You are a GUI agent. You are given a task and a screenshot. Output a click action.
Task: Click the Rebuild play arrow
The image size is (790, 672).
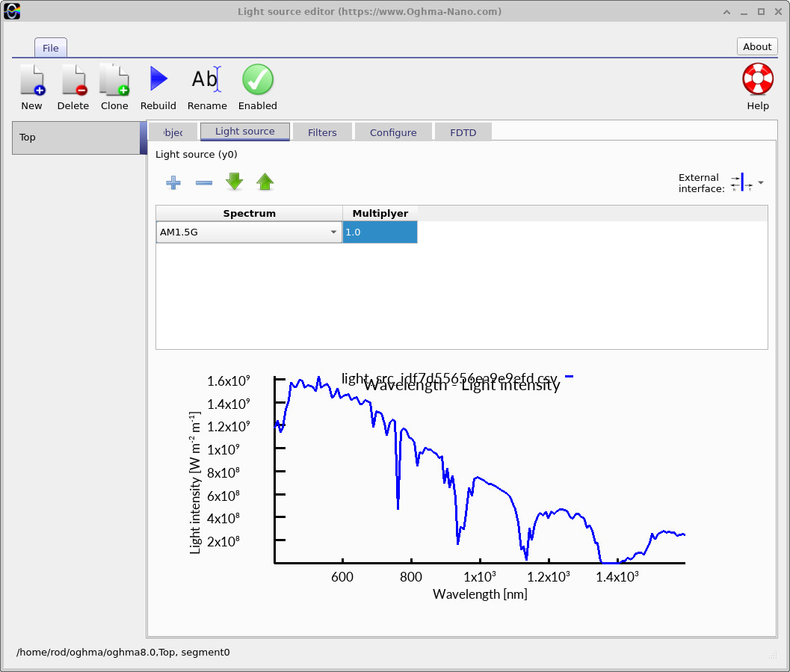click(158, 79)
